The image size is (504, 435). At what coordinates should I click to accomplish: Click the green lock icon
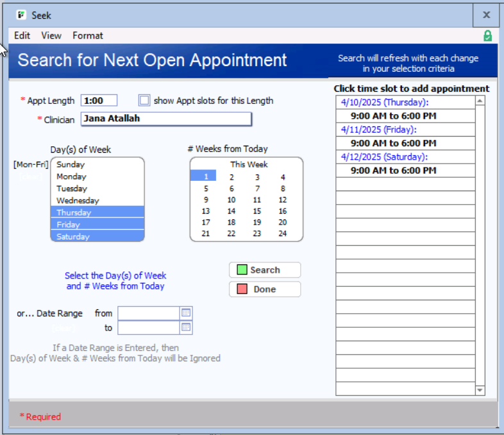pyautogui.click(x=487, y=36)
